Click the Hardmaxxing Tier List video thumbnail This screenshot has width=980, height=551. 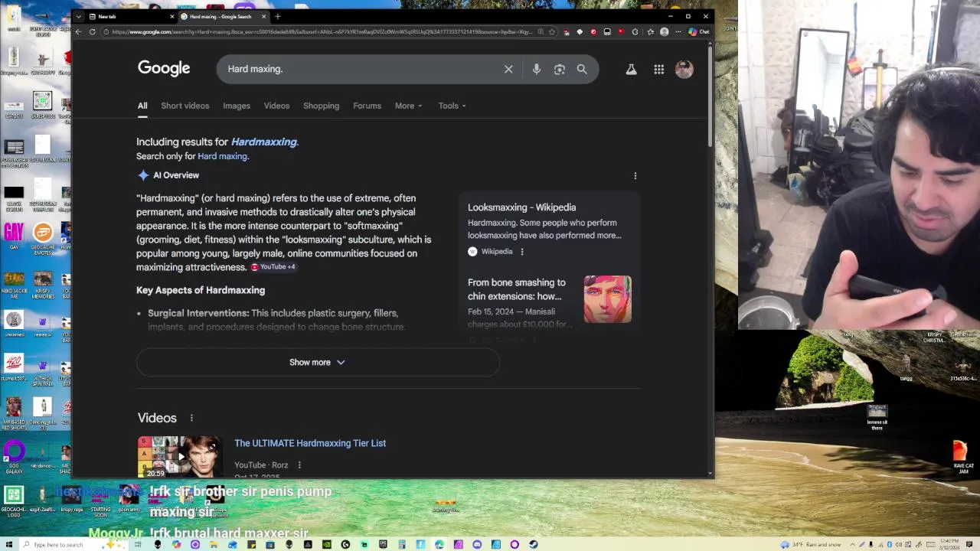tap(178, 457)
